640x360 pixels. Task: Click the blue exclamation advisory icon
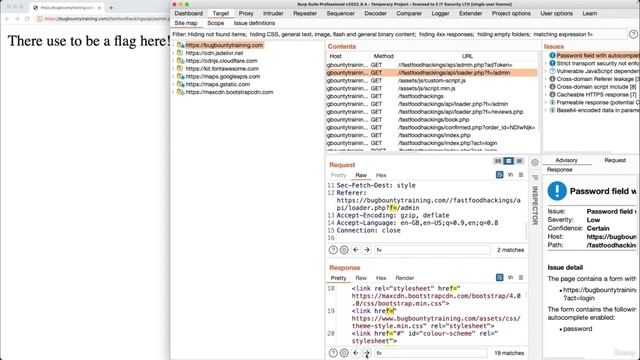pyautogui.click(x=557, y=191)
